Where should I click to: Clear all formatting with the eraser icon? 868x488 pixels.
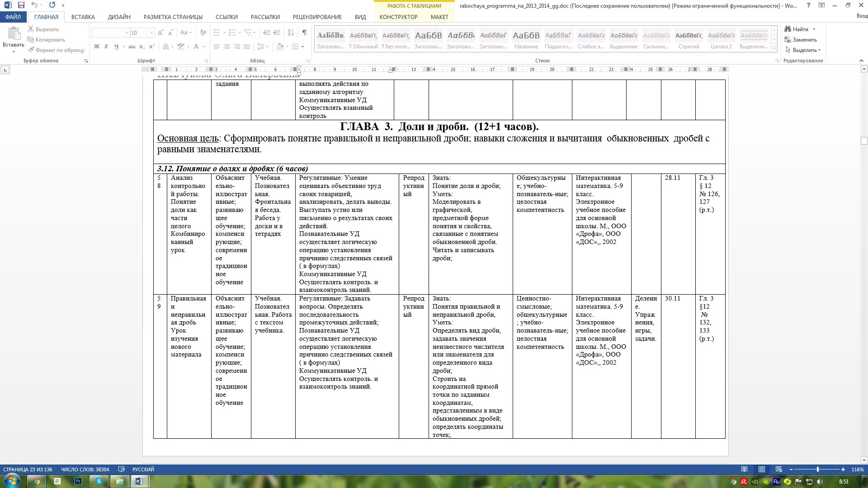point(203,33)
